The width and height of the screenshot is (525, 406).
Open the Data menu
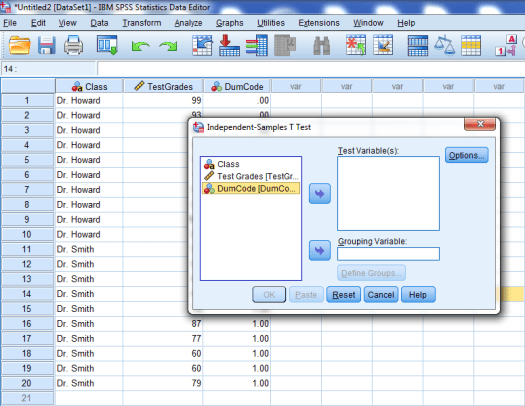tap(99, 23)
